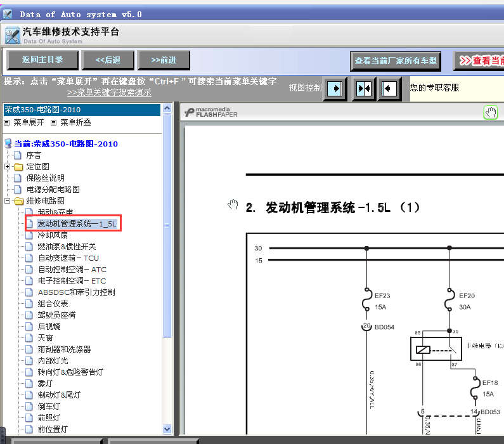Open 前照灯 diagram

(49, 417)
